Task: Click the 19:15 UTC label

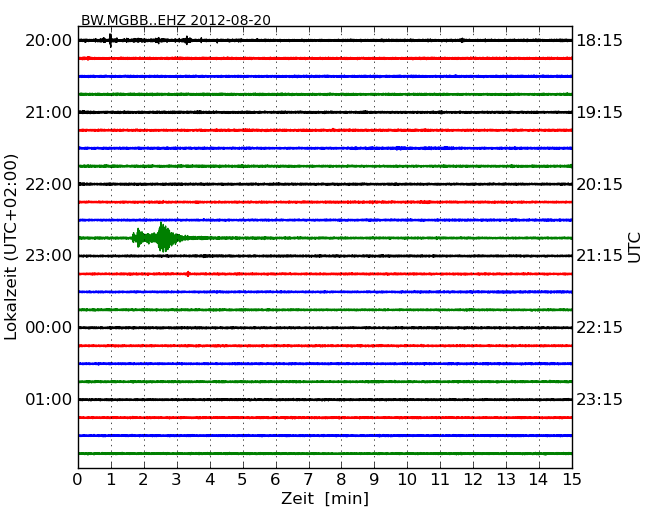Action: (x=599, y=112)
